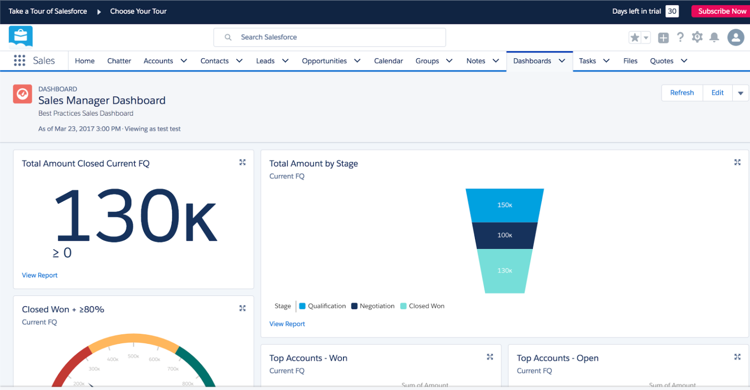Viewport: 750px width, 390px height.
Task: Open the Opportunities tab
Action: (x=324, y=61)
